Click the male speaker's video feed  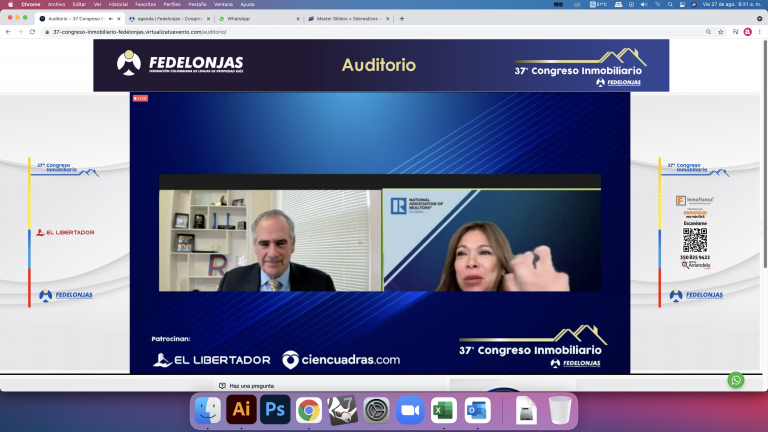(x=270, y=240)
